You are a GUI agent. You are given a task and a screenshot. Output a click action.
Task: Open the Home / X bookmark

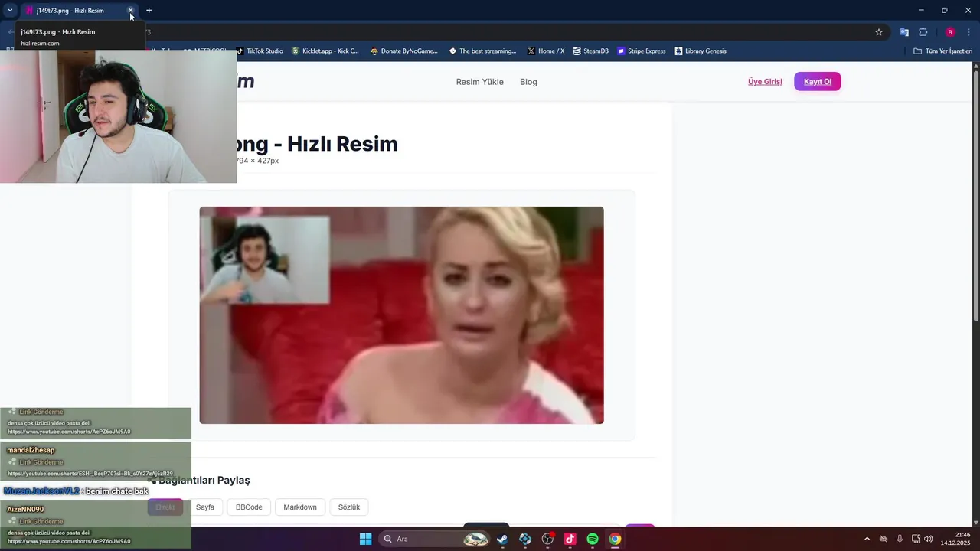coord(546,51)
